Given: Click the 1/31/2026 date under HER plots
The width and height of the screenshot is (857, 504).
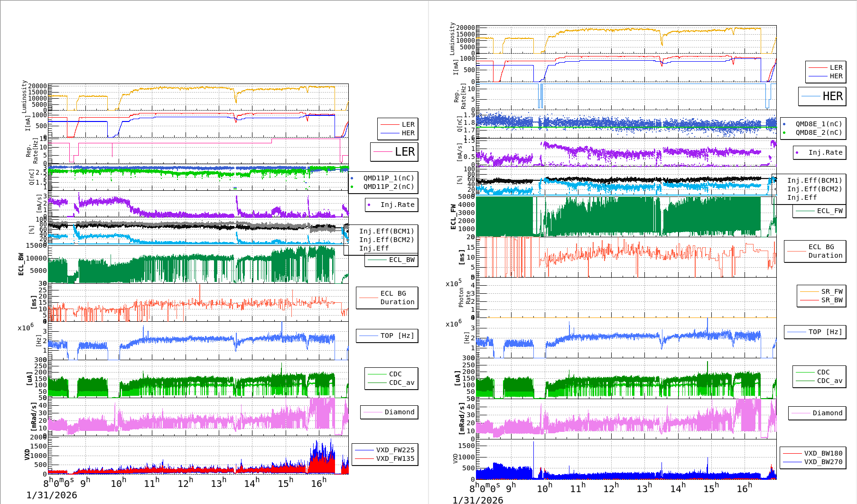Looking at the screenshot, I should (478, 500).
